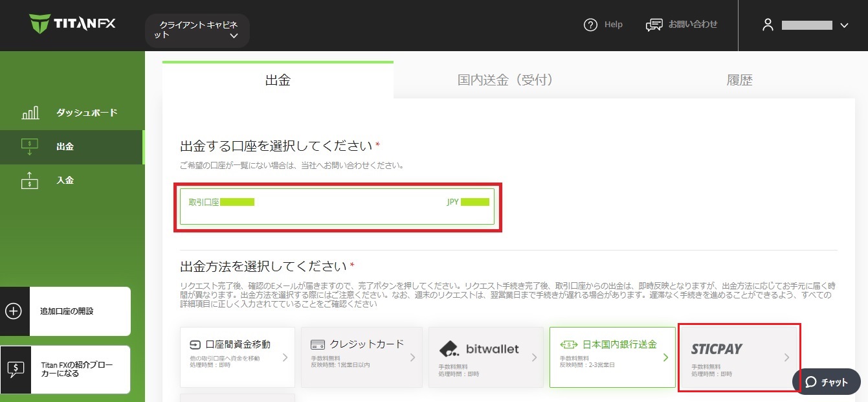Open the チャット chat widget
Viewport: 868px width, 402px height.
point(827,382)
